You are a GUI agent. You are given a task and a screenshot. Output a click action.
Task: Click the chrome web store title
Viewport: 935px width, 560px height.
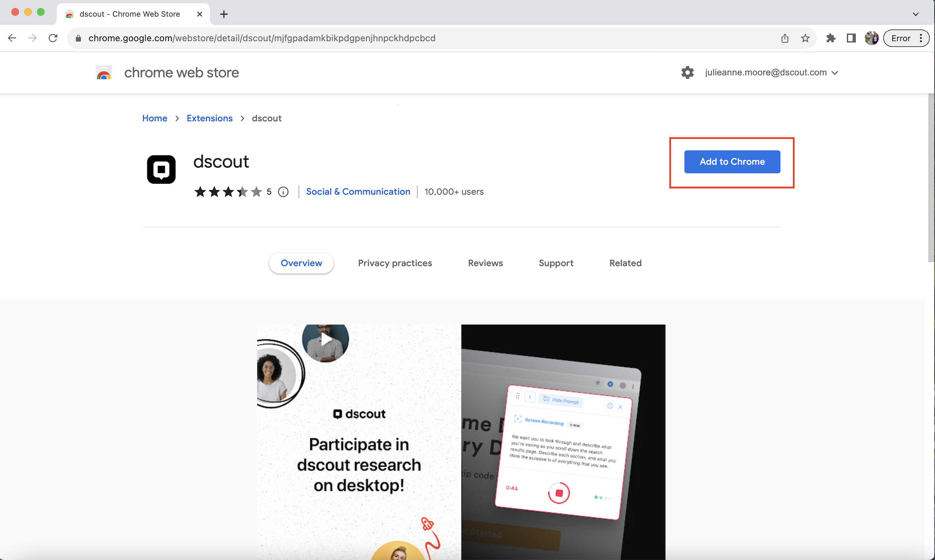tap(181, 72)
